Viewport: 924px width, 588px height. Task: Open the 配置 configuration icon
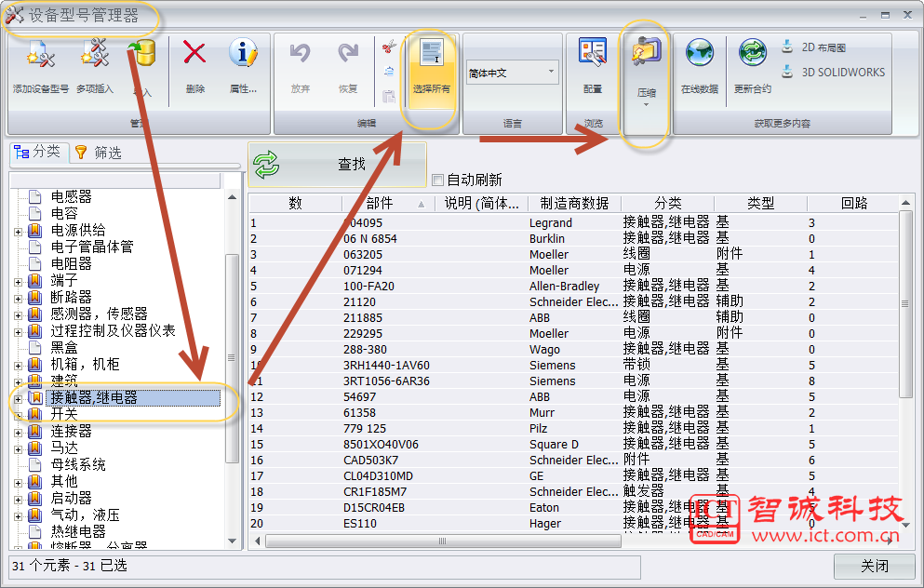(x=593, y=54)
